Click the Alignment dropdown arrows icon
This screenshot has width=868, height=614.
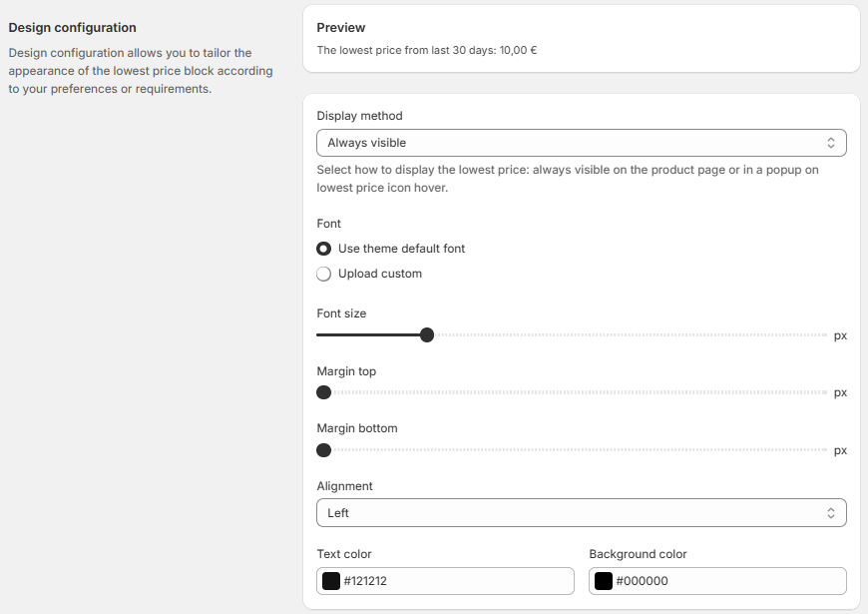pyautogui.click(x=830, y=513)
